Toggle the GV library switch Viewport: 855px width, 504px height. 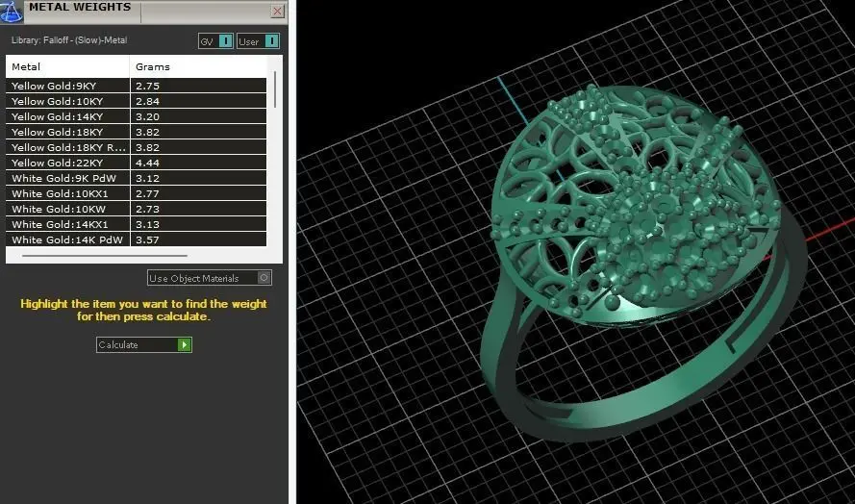pos(216,41)
